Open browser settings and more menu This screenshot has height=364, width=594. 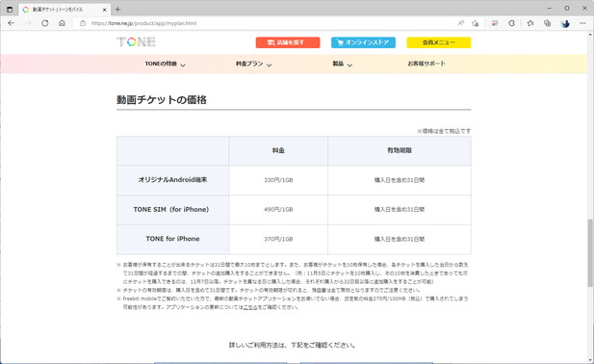582,23
